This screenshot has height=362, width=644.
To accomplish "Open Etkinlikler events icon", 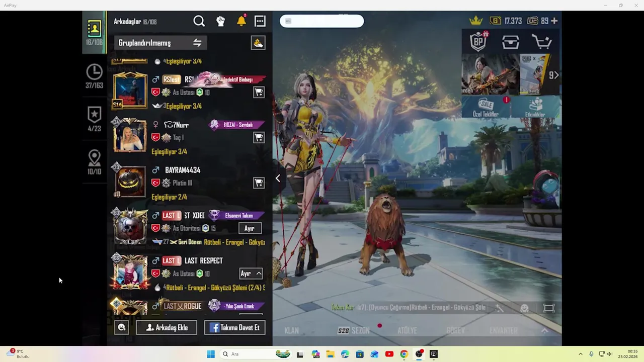I will pos(535,107).
